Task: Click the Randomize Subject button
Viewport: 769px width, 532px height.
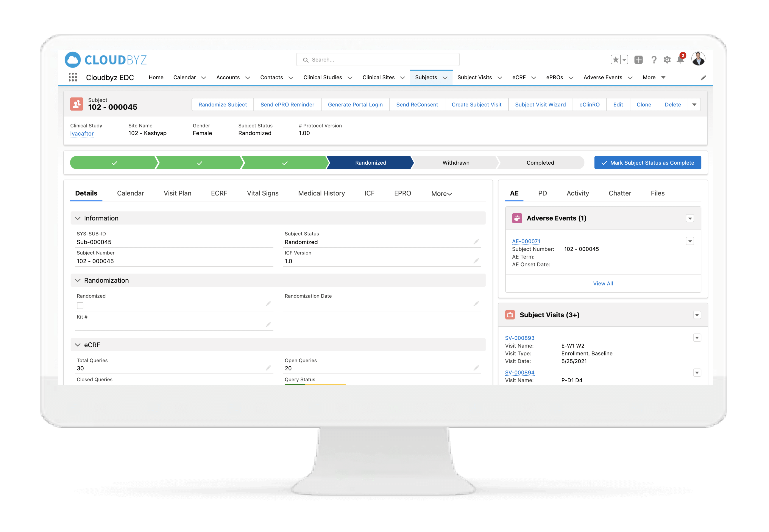Action: 222,105
